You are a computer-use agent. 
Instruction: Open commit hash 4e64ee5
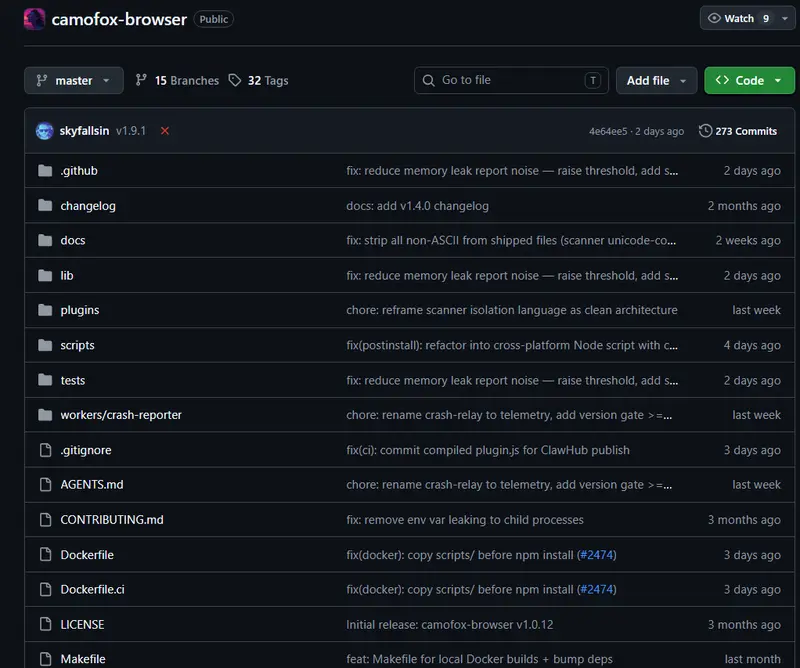coord(608,131)
